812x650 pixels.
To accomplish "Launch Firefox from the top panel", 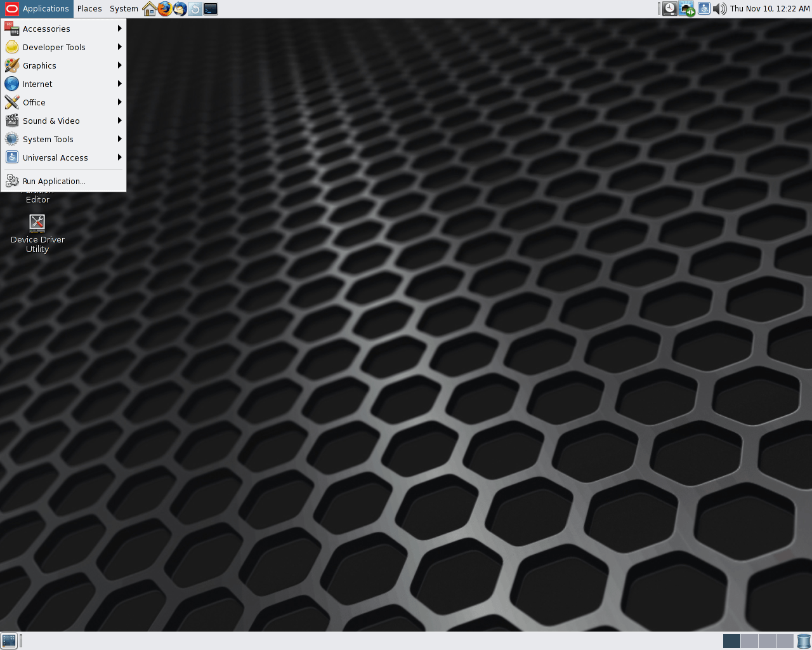I will pyautogui.click(x=165, y=9).
